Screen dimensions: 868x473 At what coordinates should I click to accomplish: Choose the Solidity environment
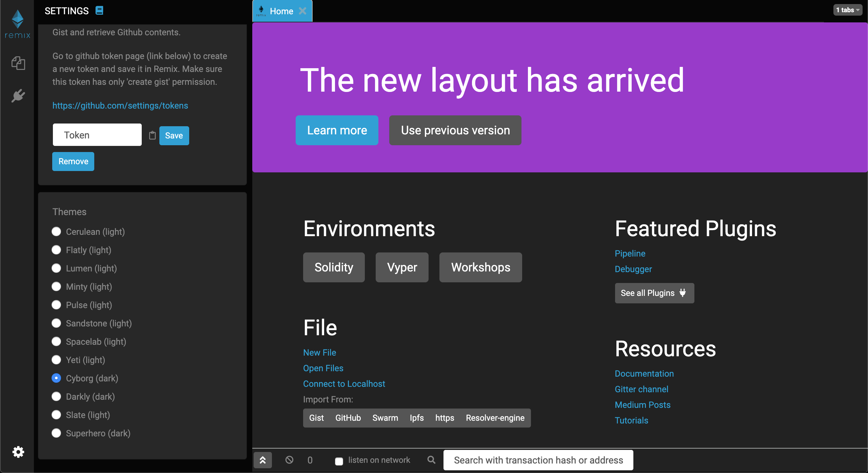click(x=334, y=267)
